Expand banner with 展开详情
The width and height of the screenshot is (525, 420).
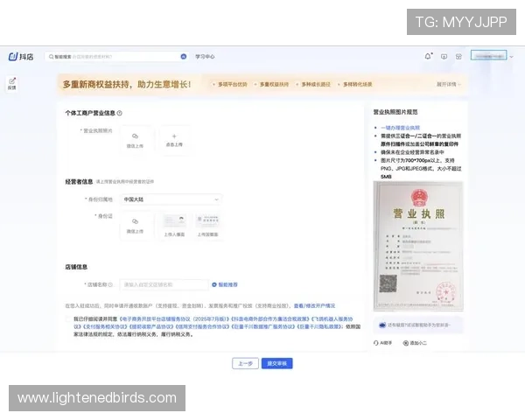point(449,84)
